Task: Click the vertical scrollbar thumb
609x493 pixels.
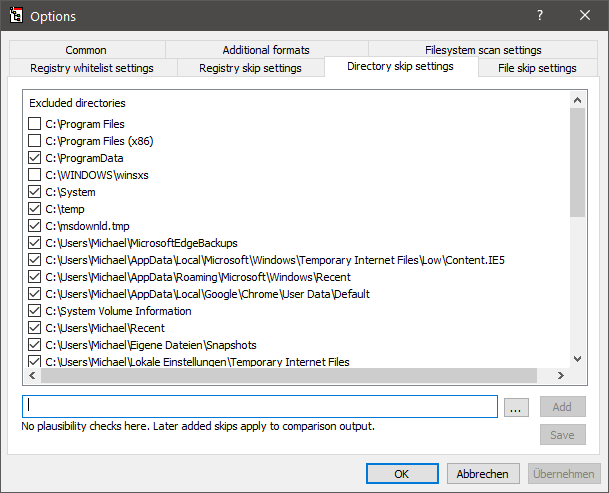Action: point(577,160)
